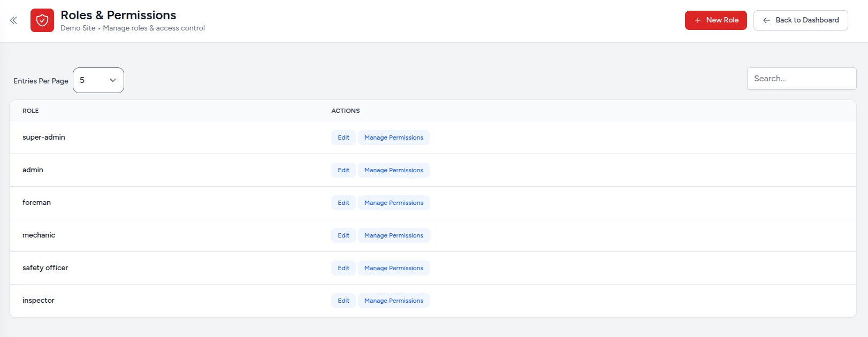Edit the super-admin role
The width and height of the screenshot is (868, 337).
coord(343,137)
